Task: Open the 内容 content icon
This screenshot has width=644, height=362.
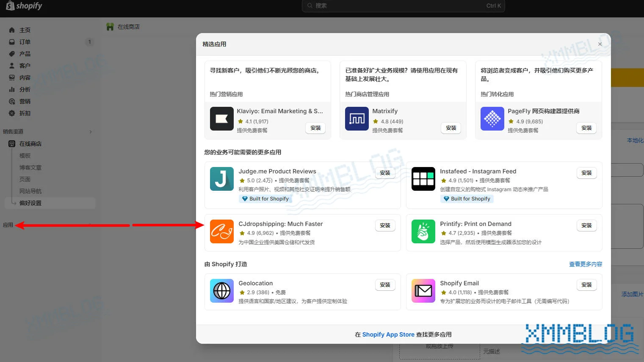Action: (12, 78)
